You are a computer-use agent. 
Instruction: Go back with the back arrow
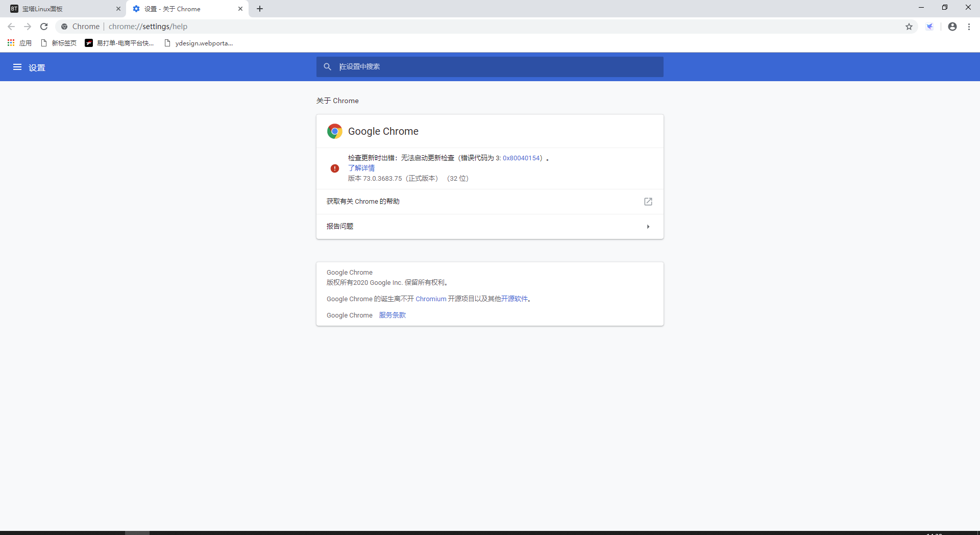pyautogui.click(x=11, y=27)
